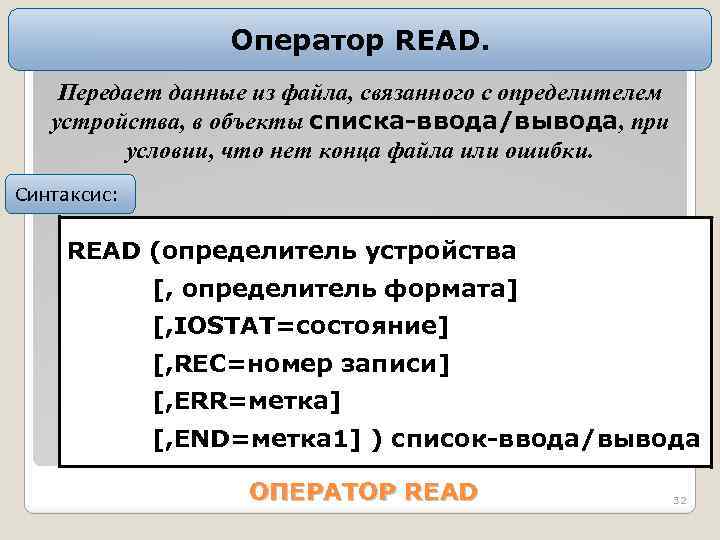Select the line '[, определитель формата]'

point(336,289)
